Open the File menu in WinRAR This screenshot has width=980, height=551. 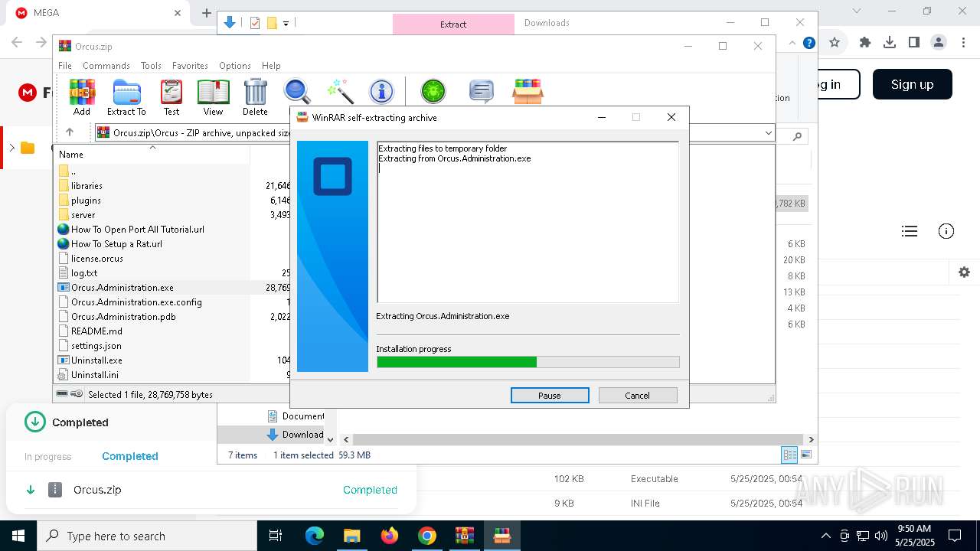(x=65, y=66)
